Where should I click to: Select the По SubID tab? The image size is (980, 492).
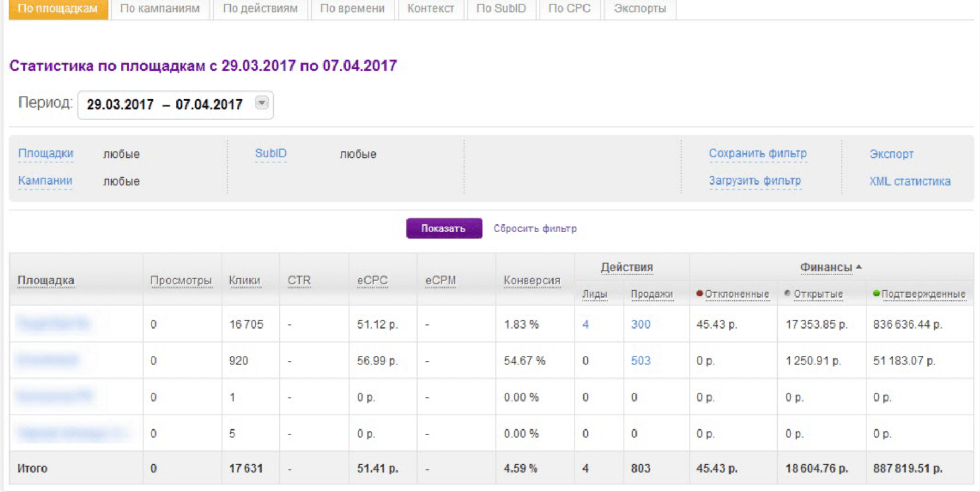pyautogui.click(x=501, y=8)
